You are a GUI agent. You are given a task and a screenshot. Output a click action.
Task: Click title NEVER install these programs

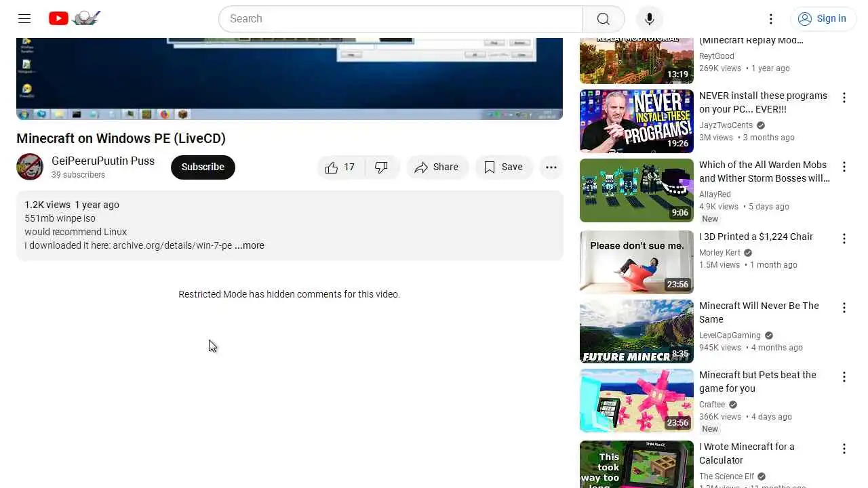click(x=763, y=102)
